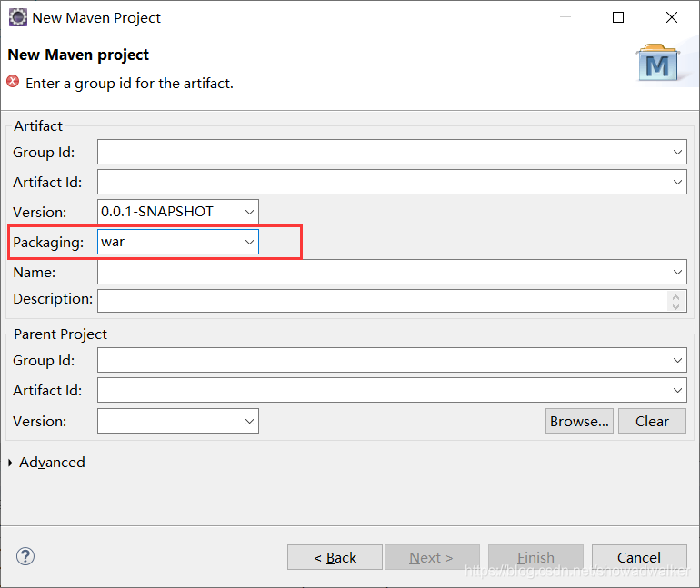700x588 pixels.
Task: Open the Parent Project Artifact Id dropdown arrow
Action: point(677,390)
